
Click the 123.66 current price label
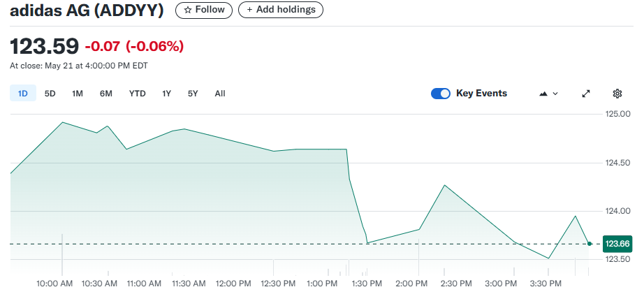click(x=617, y=244)
